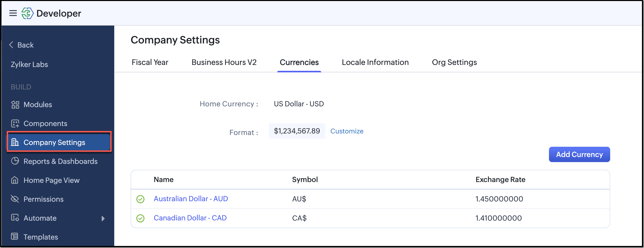Click the Exchange Rate column header

coord(501,179)
